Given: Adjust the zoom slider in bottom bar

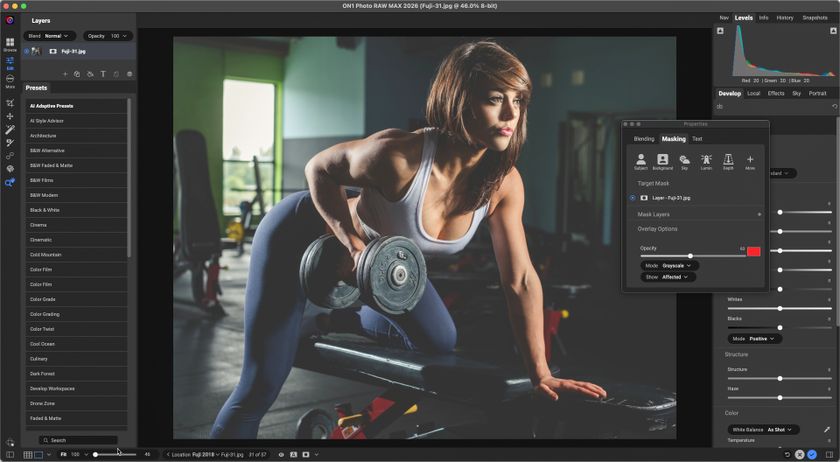Looking at the screenshot, I should click(x=114, y=454).
